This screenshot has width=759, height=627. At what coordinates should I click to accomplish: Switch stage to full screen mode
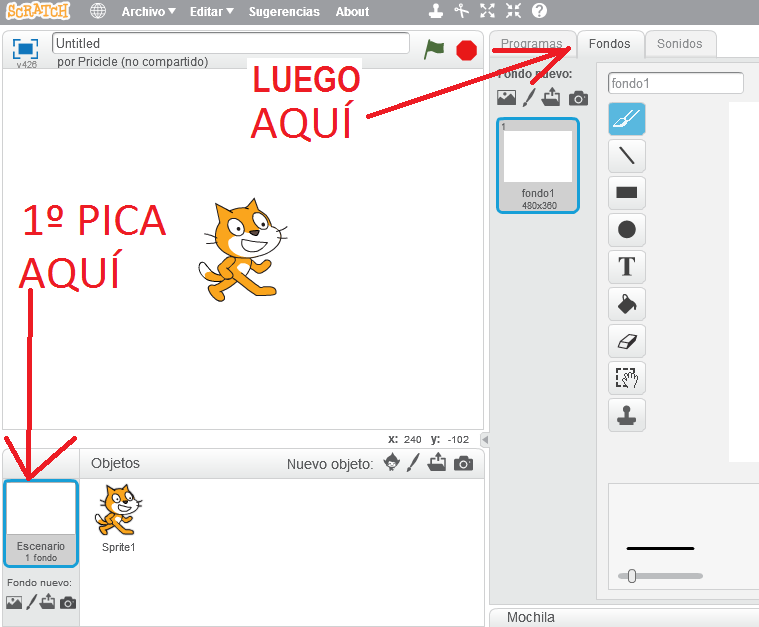click(25, 48)
